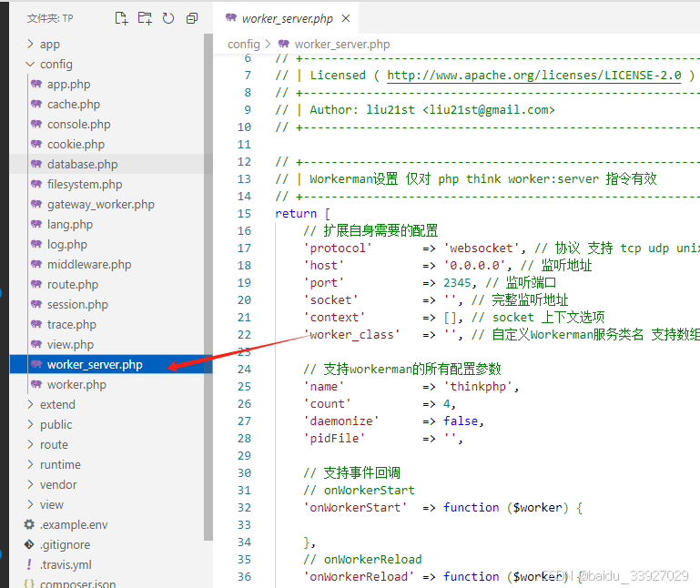Image resolution: width=700 pixels, height=588 pixels.
Task: Click the worker_server.php breadcrumb segment
Action: coord(342,45)
